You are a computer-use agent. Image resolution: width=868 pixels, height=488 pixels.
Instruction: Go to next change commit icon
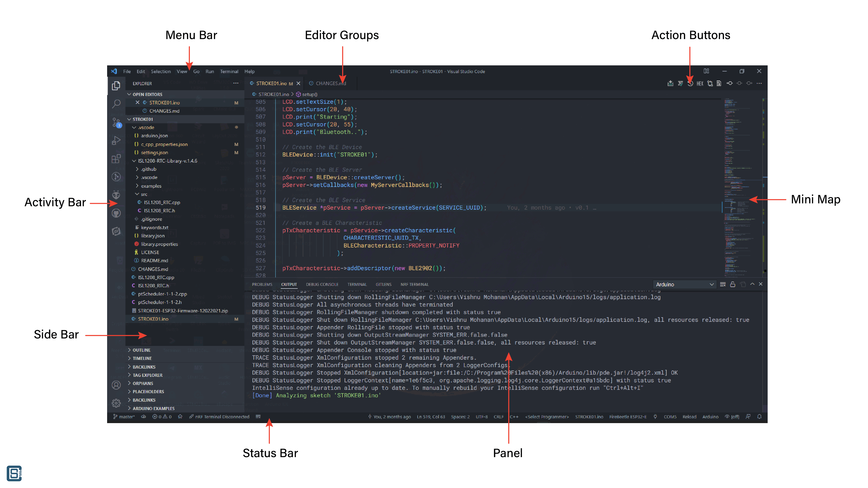(x=749, y=83)
